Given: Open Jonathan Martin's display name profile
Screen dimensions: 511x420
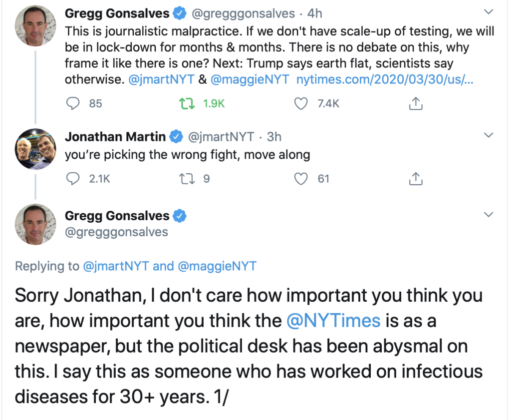Looking at the screenshot, I should click(x=115, y=136).
